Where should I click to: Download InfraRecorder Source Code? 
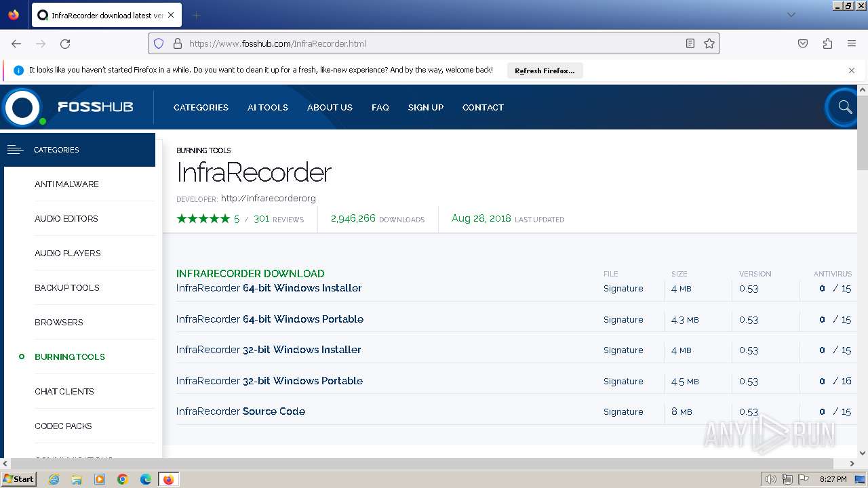coord(241,411)
